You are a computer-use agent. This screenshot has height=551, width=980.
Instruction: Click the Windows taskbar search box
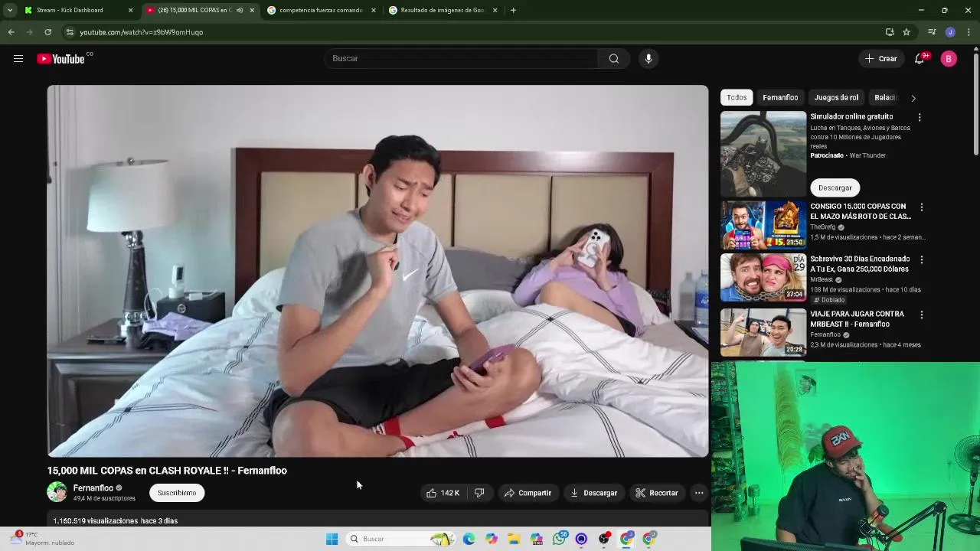click(399, 539)
